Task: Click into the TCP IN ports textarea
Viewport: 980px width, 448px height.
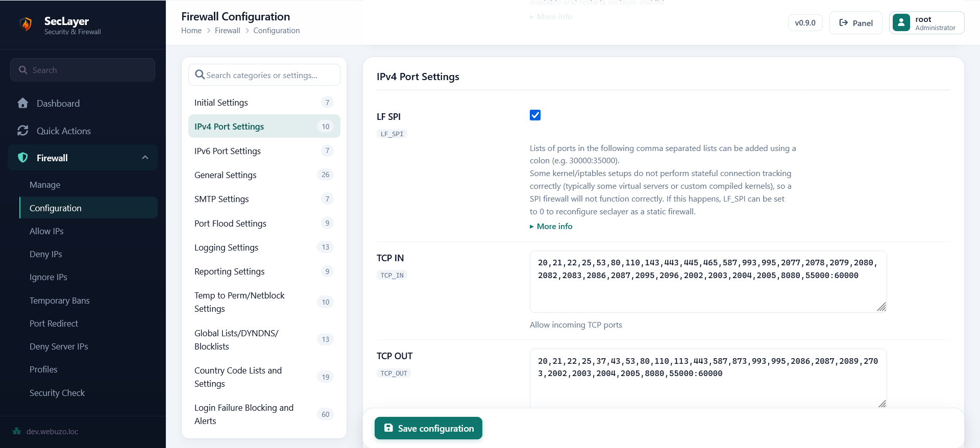Action: pos(708,282)
